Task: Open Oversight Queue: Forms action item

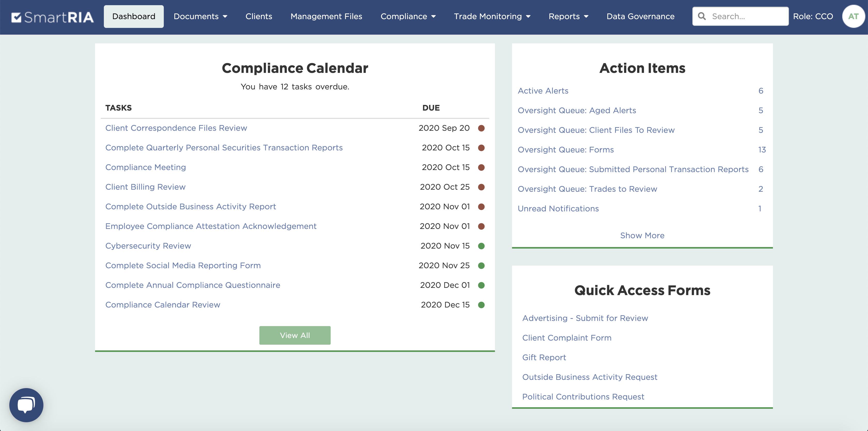Action: (565, 150)
